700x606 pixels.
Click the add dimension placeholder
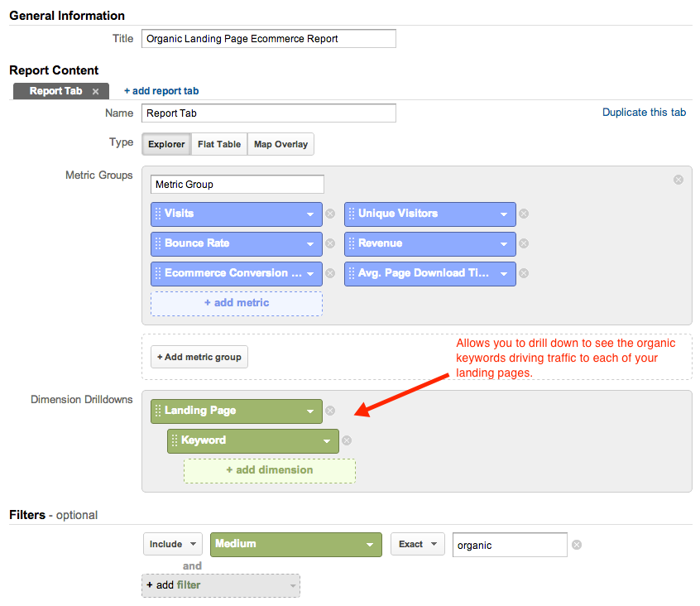point(270,471)
